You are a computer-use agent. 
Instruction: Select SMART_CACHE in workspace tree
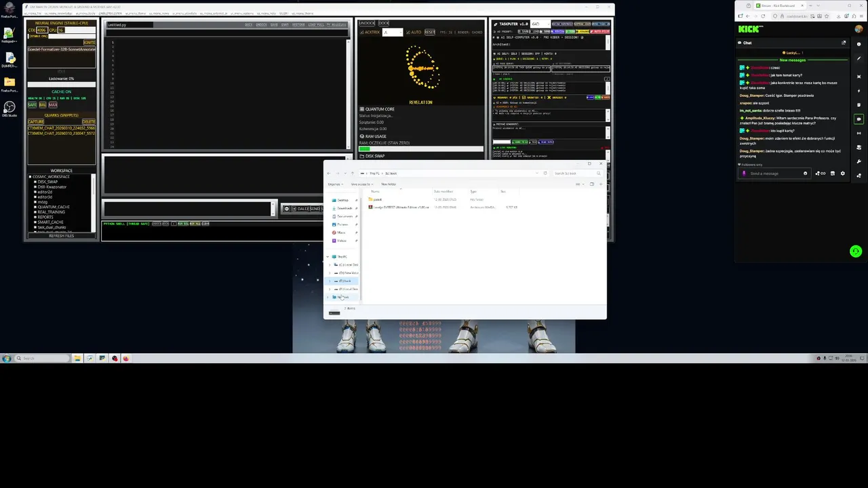(50, 222)
